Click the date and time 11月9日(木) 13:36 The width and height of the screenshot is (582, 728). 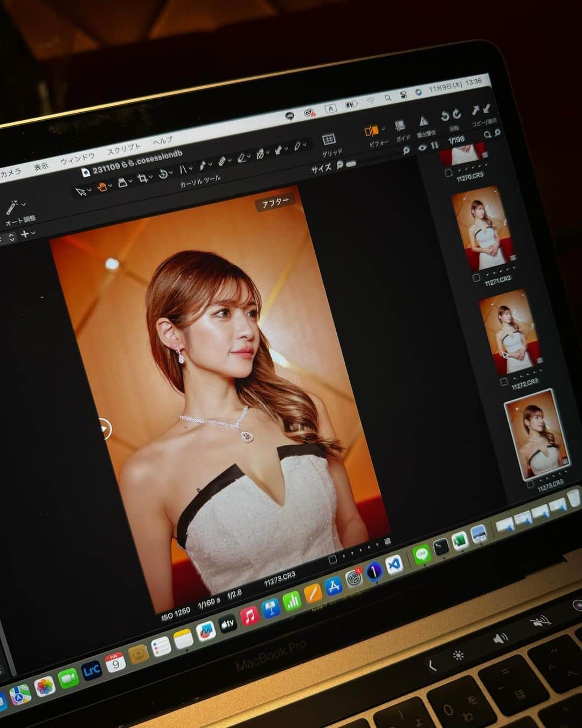pos(455,85)
